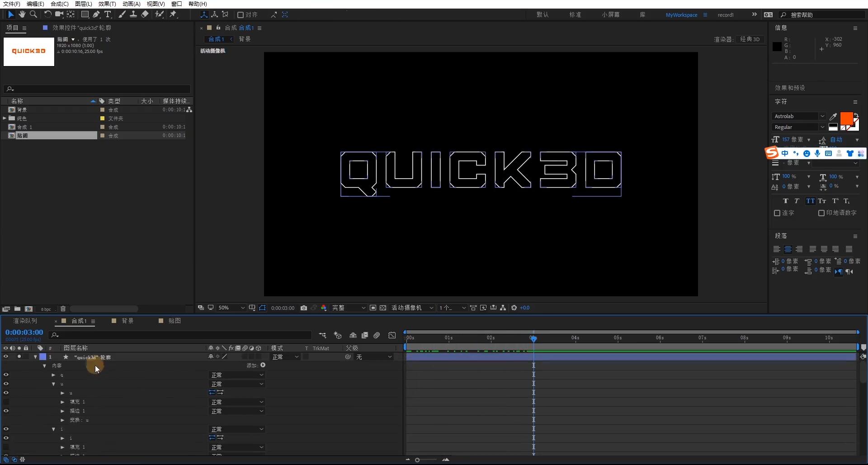Open the Graph Editor icon in timeline
Screen dimensions: 868x465
click(x=392, y=335)
